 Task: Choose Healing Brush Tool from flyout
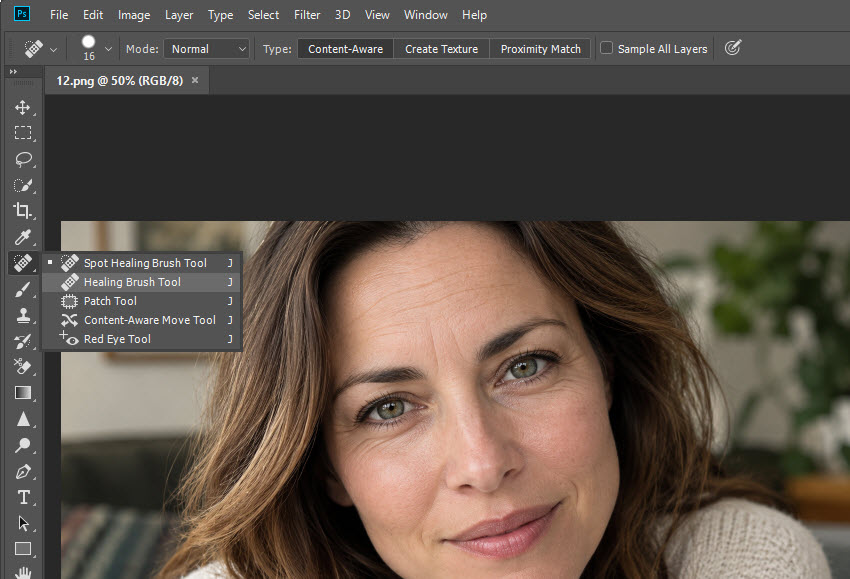[x=141, y=282]
